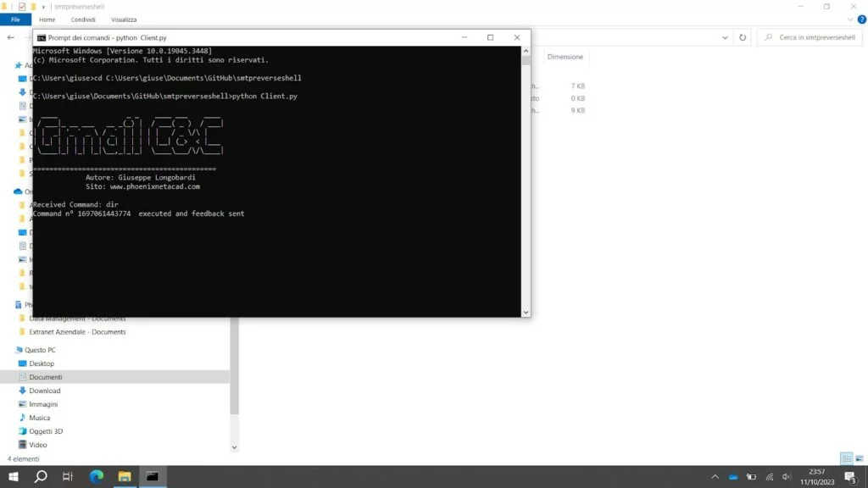Click the Explorer refresh button

pyautogui.click(x=743, y=37)
